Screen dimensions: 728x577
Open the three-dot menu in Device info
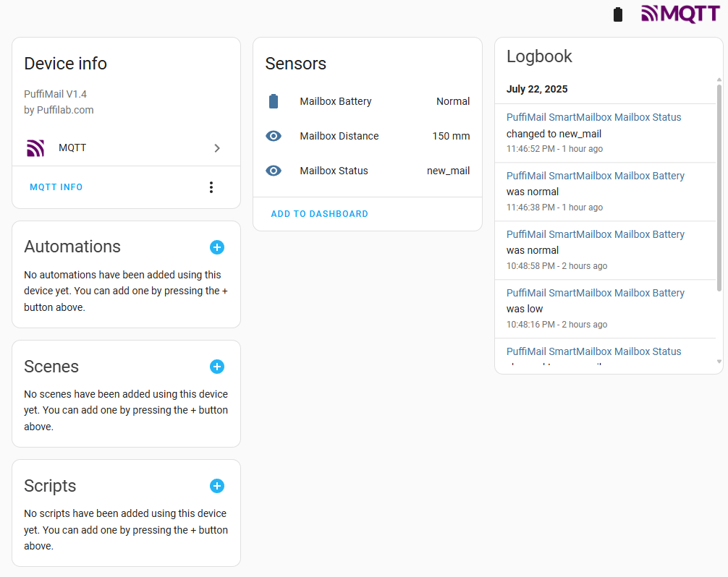pyautogui.click(x=211, y=187)
